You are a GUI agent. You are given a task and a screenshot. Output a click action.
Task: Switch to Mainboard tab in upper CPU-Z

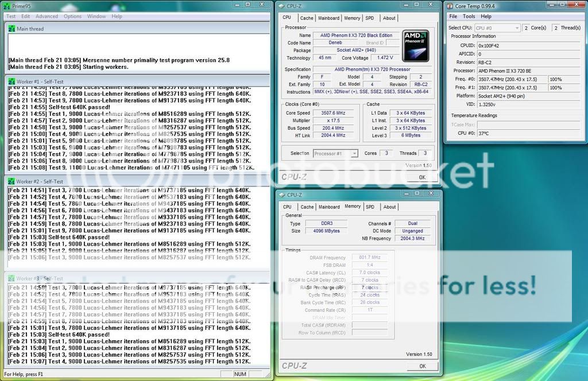tap(328, 18)
